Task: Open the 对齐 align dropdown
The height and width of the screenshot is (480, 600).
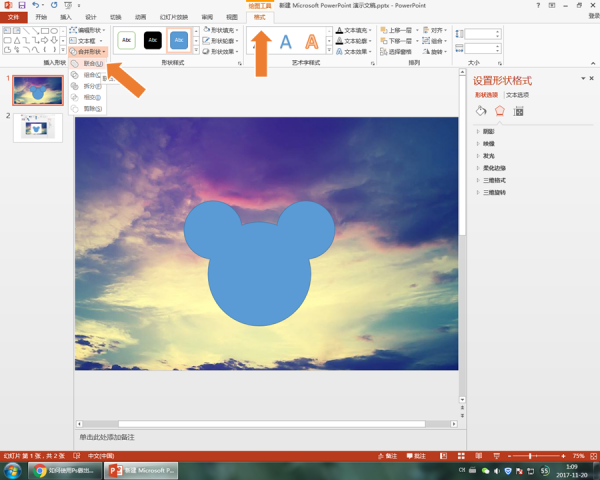Action: coord(435,30)
